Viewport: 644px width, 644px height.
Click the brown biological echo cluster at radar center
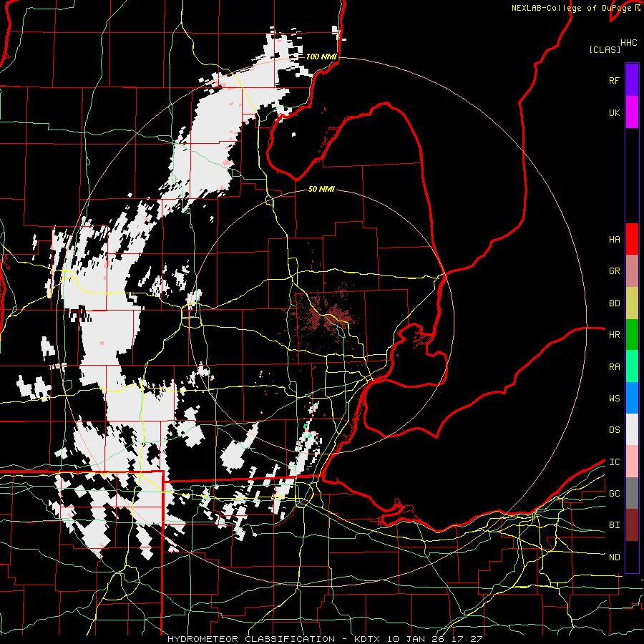point(327,317)
